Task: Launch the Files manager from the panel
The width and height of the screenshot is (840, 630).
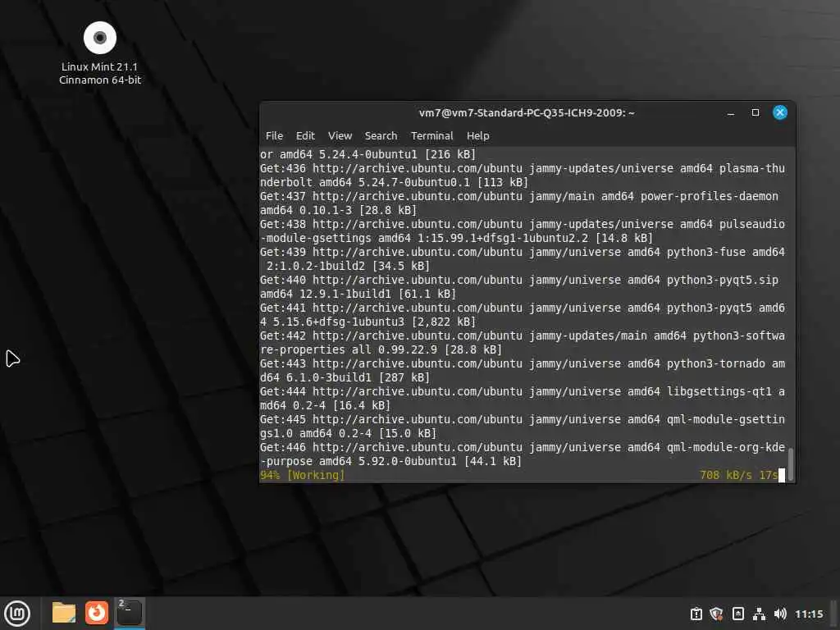Action: (64, 613)
